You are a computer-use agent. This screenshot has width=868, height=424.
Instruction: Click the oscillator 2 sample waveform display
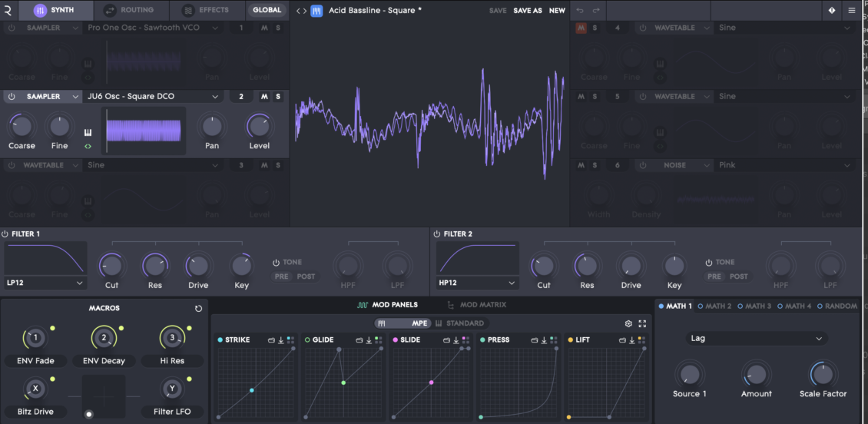[x=144, y=131]
